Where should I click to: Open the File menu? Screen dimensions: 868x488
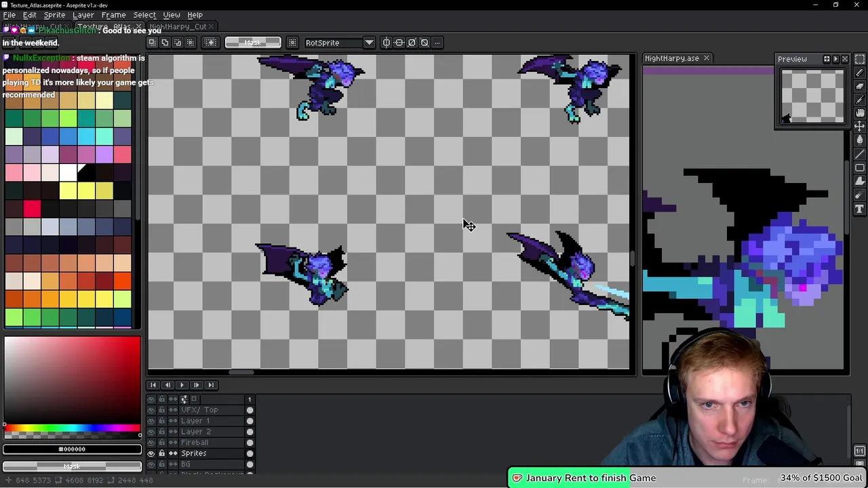[9, 15]
